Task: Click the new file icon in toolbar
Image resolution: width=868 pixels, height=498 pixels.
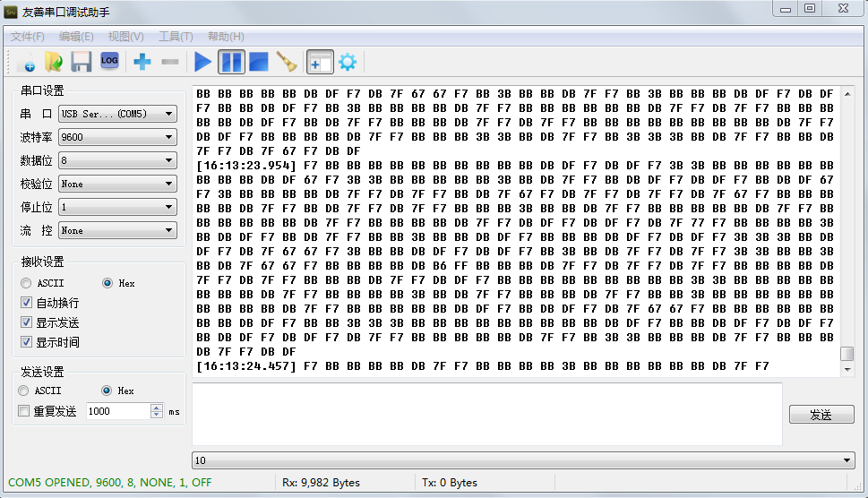Action: [27, 62]
